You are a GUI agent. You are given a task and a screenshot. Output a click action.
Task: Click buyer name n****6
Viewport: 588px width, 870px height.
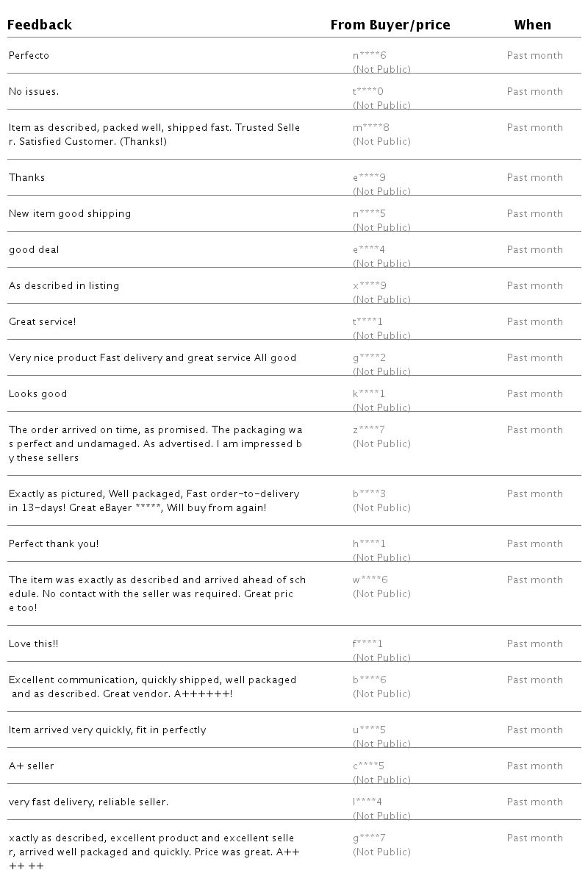point(369,56)
